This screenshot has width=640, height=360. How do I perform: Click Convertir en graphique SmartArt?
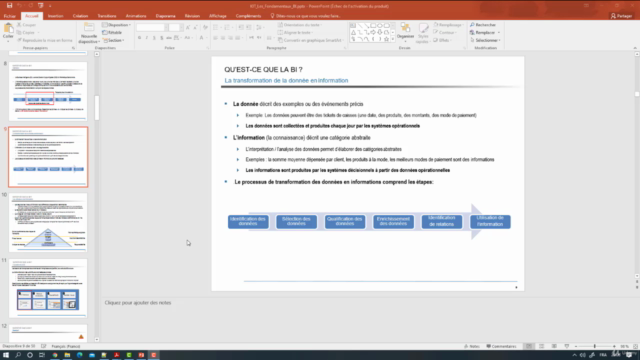click(310, 40)
